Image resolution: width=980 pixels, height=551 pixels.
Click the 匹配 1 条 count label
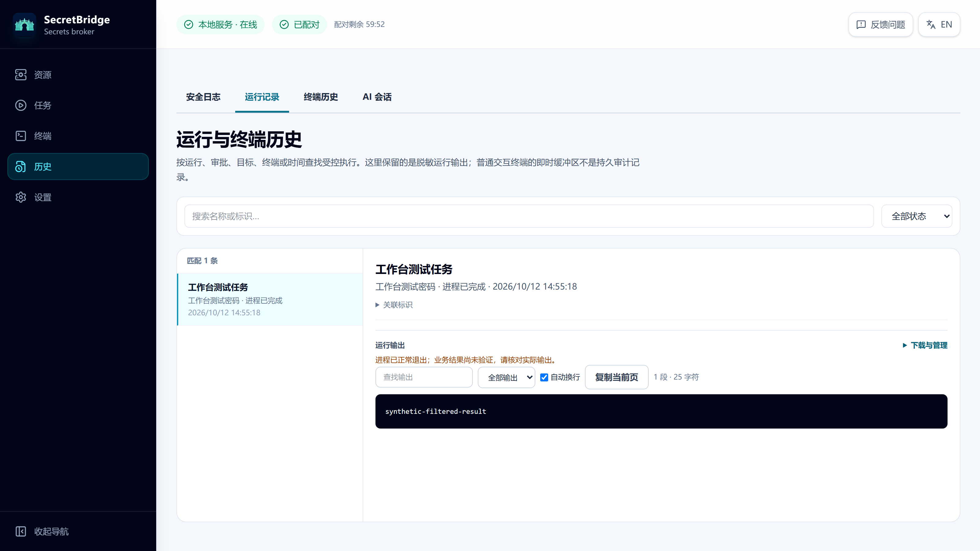tap(202, 261)
